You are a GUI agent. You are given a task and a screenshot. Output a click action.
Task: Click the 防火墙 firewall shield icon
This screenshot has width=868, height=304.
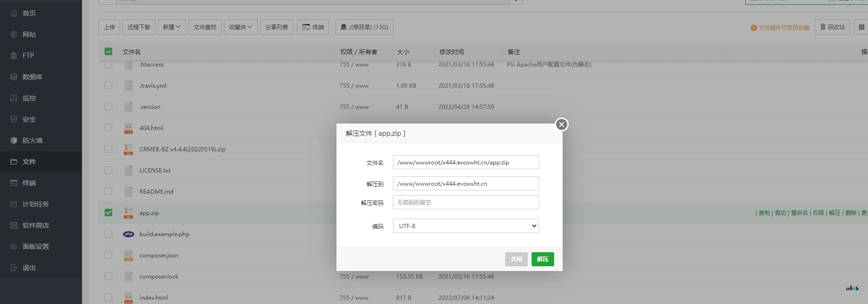coord(14,140)
